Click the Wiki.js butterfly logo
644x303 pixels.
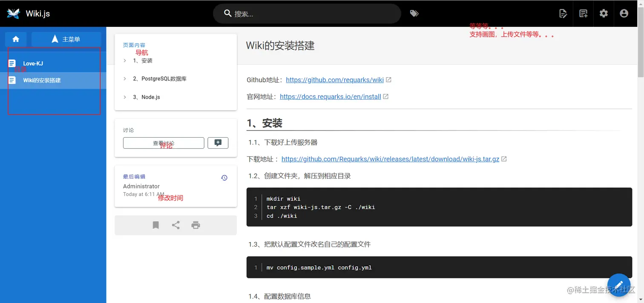point(13,14)
